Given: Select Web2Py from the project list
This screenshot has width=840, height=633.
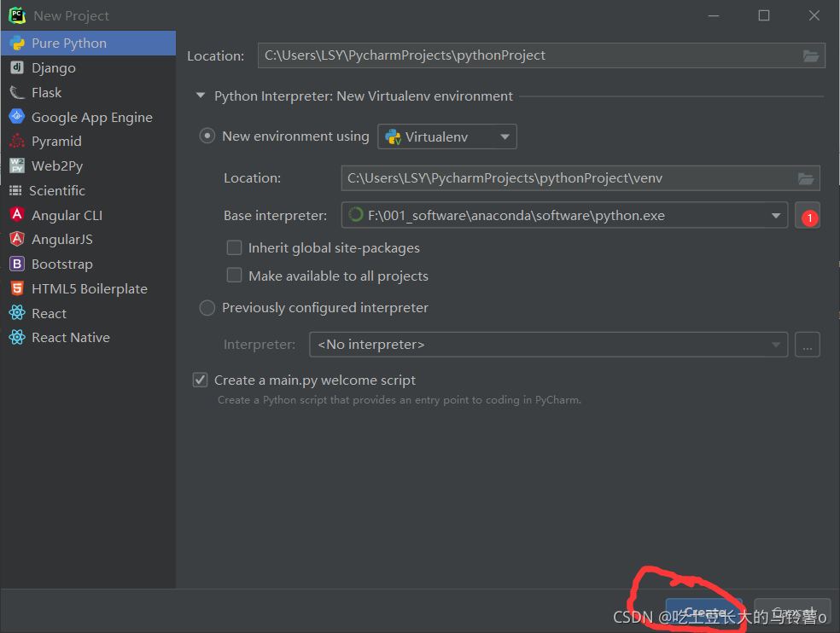Looking at the screenshot, I should 18,166.
